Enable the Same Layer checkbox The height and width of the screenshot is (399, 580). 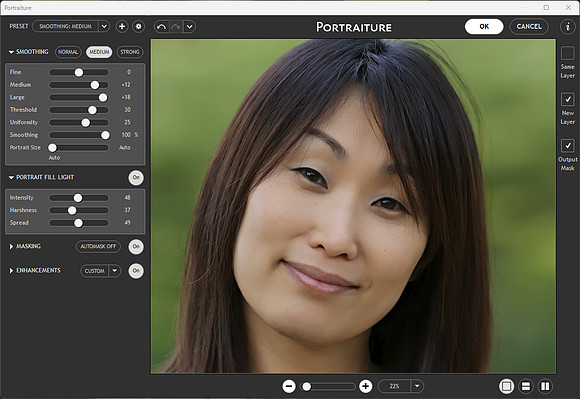[567, 53]
